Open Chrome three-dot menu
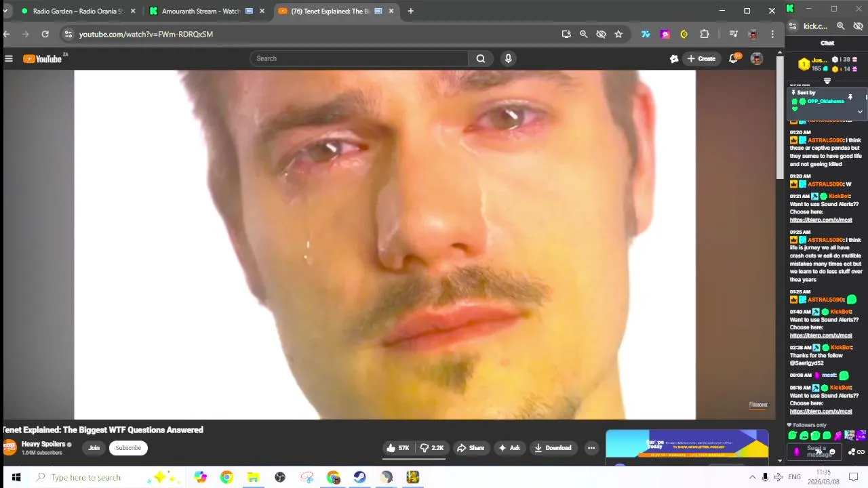This screenshot has height=488, width=868. 772,34
